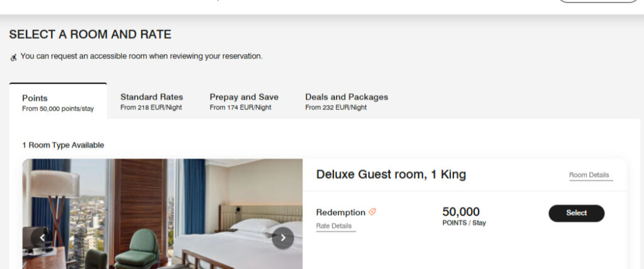
Task: Click the accessible room request notice text
Action: [x=142, y=57]
